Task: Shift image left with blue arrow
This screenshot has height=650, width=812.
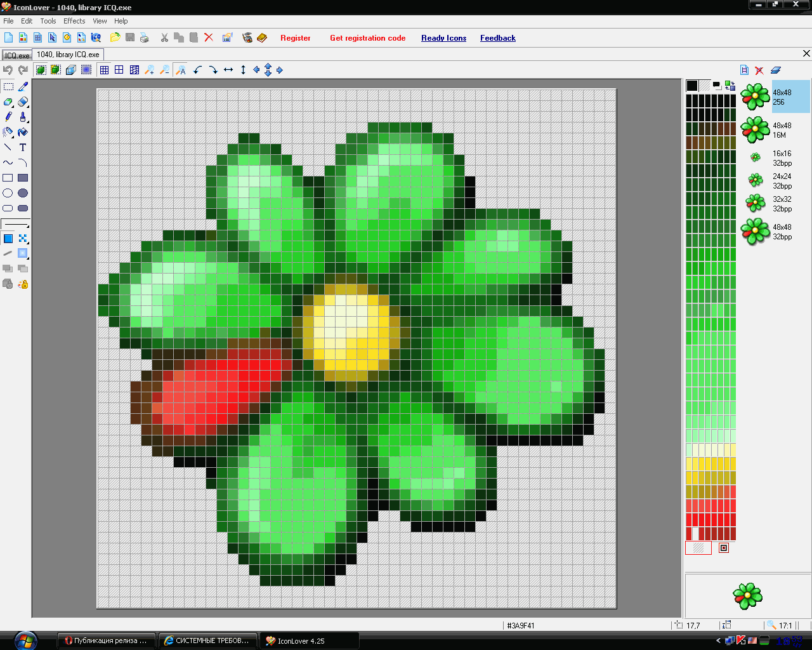Action: pos(256,70)
